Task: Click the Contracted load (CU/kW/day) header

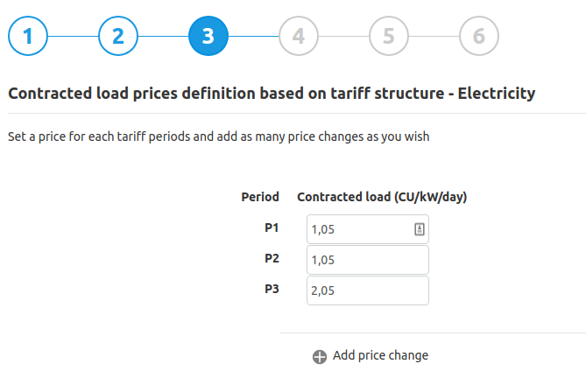Action: pos(382,197)
